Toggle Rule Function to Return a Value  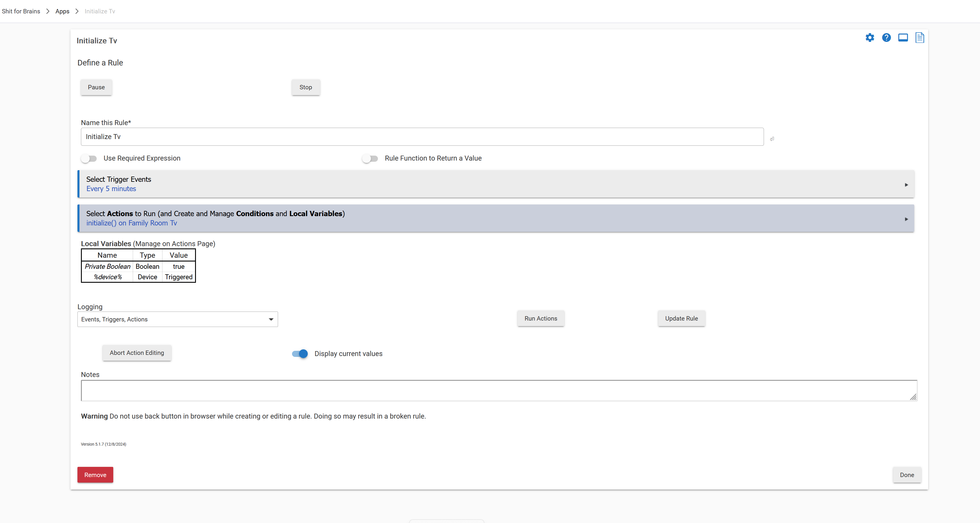(x=370, y=159)
